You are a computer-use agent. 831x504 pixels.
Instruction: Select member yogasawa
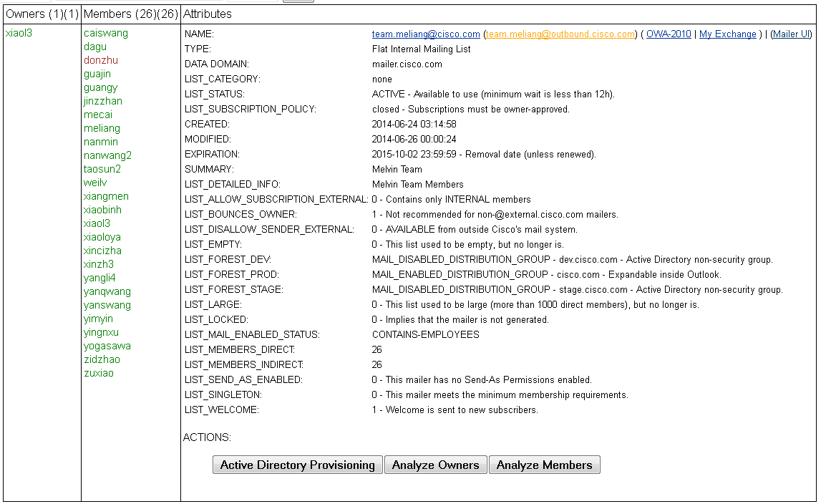pyautogui.click(x=107, y=346)
